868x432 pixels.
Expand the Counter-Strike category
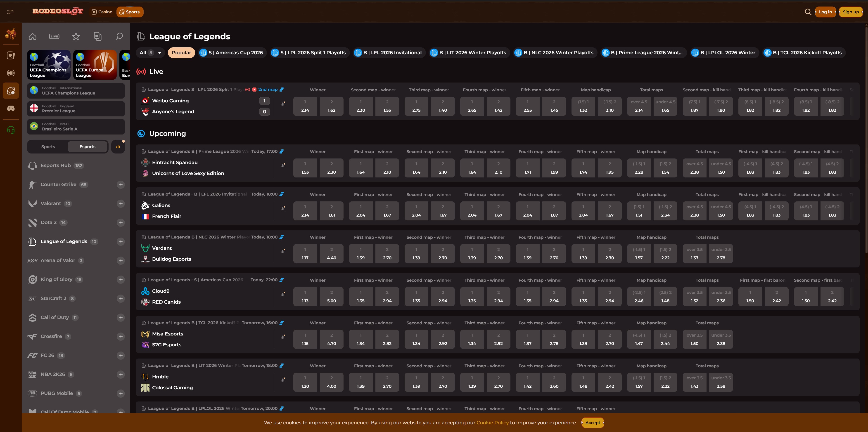point(121,184)
